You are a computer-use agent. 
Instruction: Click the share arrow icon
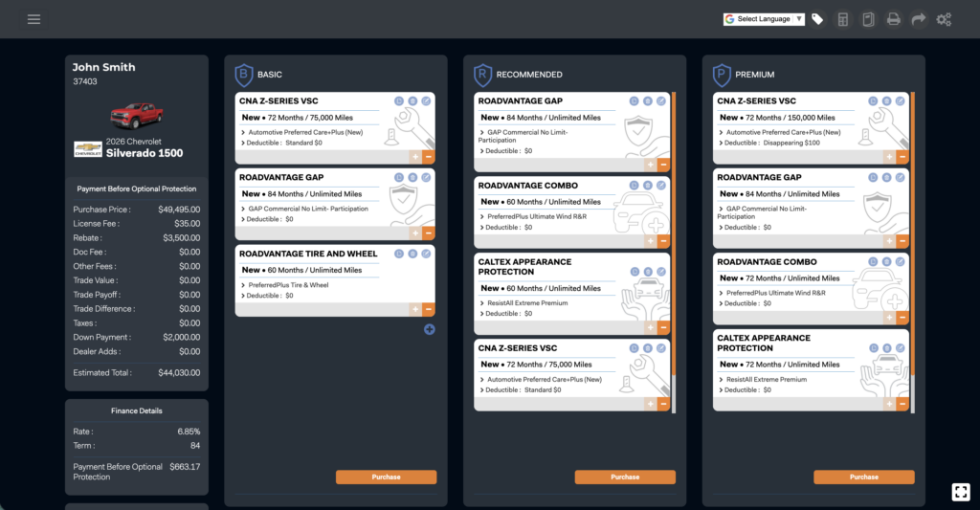[919, 19]
